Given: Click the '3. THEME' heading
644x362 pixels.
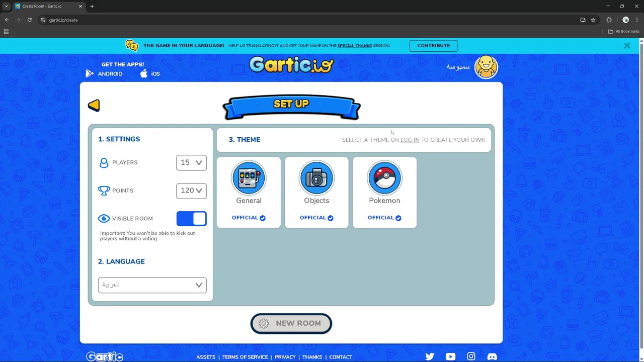Looking at the screenshot, I should click(245, 140).
